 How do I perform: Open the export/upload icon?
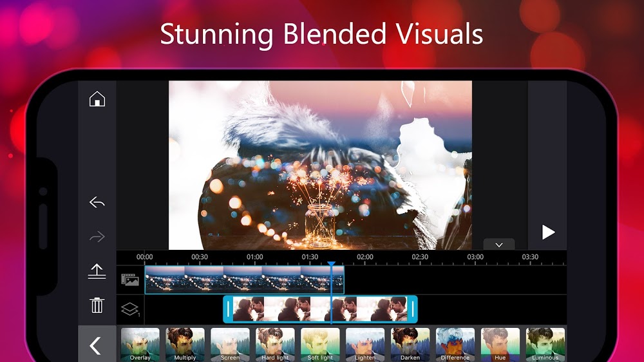[x=97, y=271]
